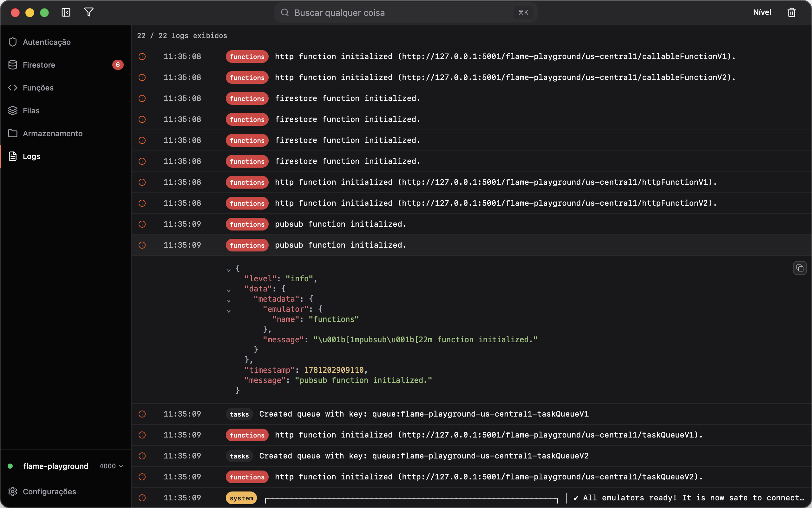Click the layers icon beside Filas
Viewport: 812px width, 508px height.
(13, 110)
